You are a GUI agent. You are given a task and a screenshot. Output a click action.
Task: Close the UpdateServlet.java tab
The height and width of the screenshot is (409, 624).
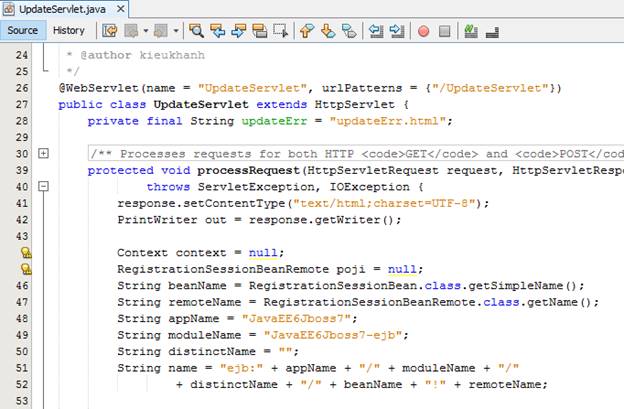coord(121,9)
